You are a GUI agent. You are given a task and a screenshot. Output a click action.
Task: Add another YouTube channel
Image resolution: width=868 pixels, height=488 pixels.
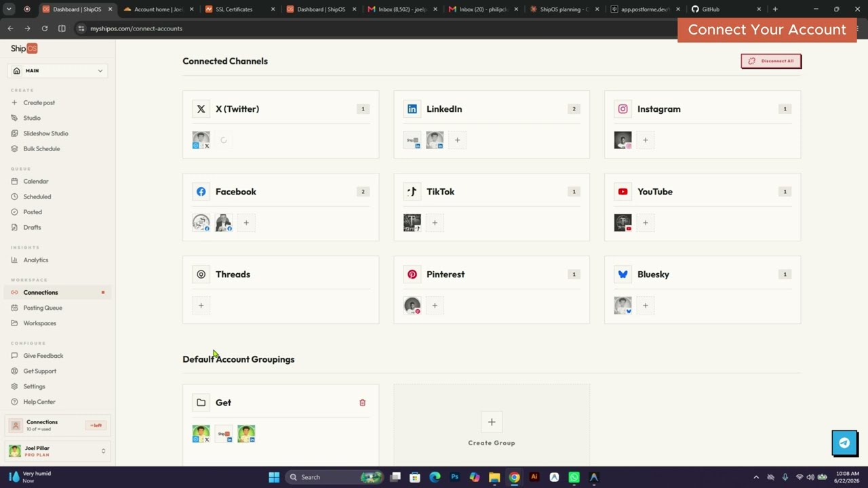645,223
